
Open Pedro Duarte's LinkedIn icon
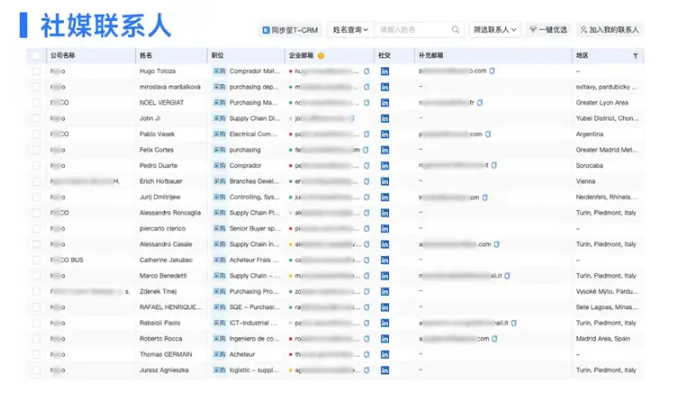point(384,166)
